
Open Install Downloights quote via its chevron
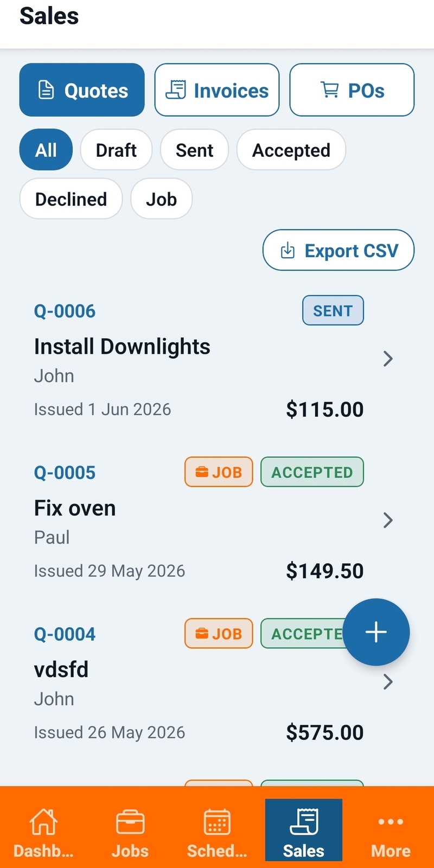(388, 359)
